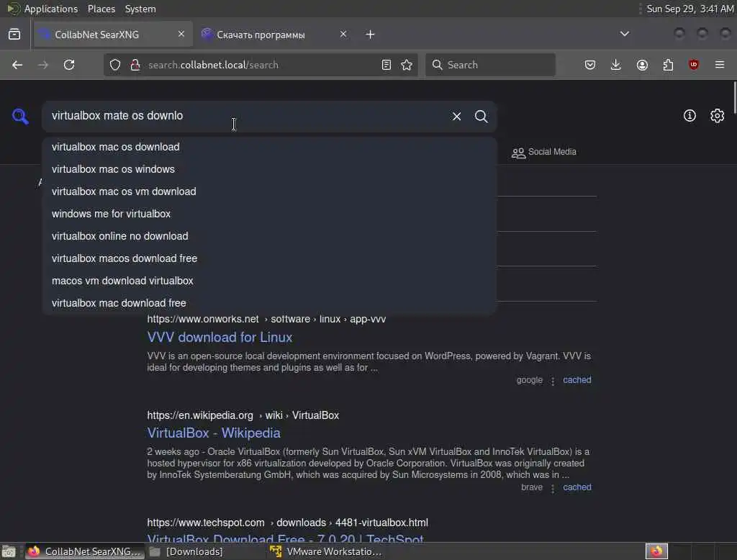
Task: Open the Firefox hamburger menu
Action: [720, 65]
